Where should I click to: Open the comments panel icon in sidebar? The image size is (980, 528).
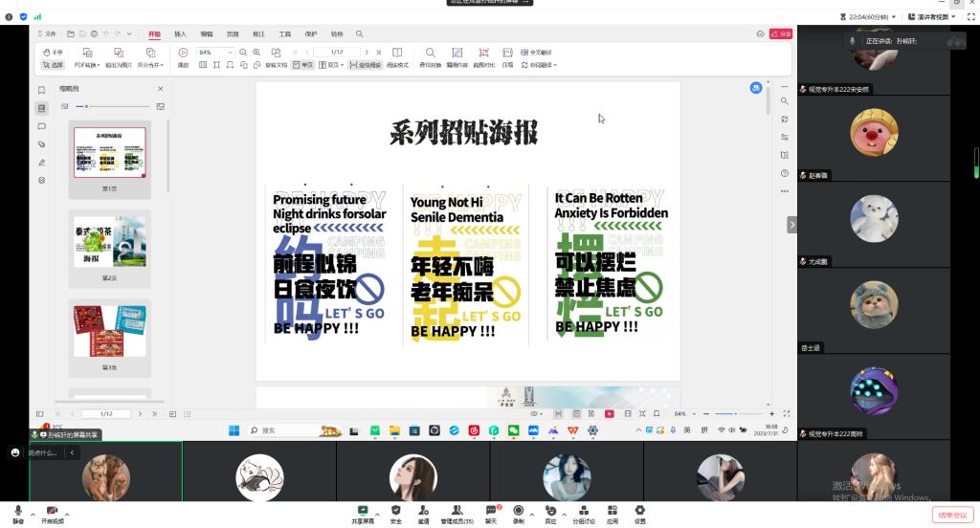(41, 126)
